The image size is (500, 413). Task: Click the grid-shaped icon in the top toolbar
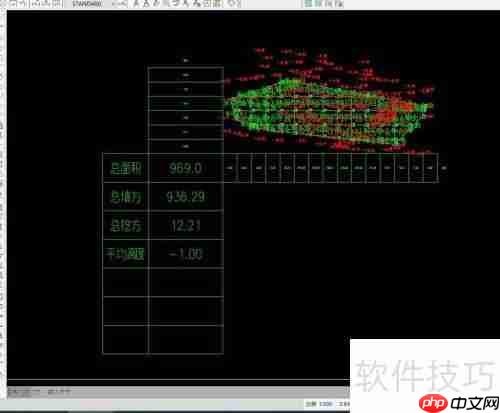[217, 4]
